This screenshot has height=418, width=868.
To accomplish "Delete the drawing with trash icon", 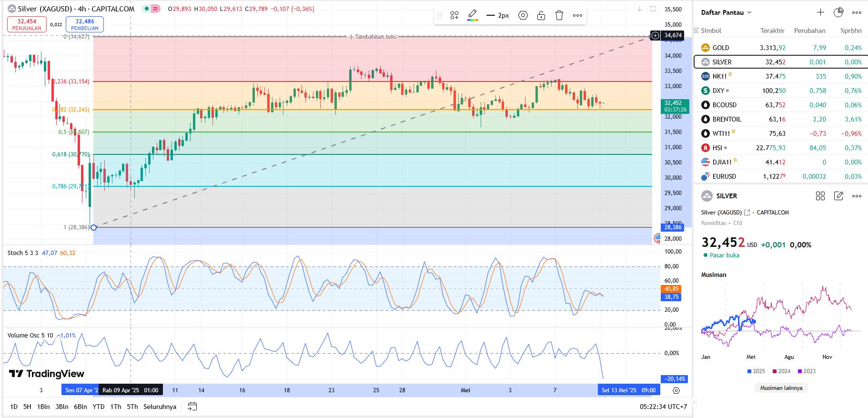I will point(559,16).
